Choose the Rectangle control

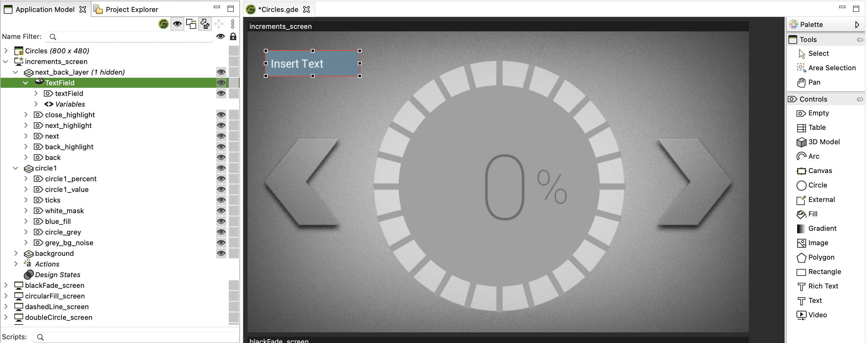[819, 272]
